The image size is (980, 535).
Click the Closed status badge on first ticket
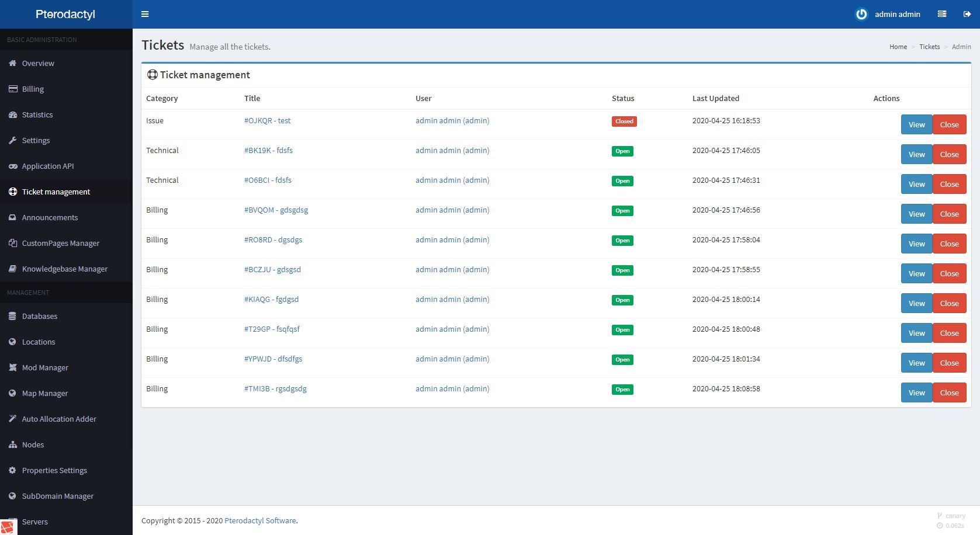624,121
